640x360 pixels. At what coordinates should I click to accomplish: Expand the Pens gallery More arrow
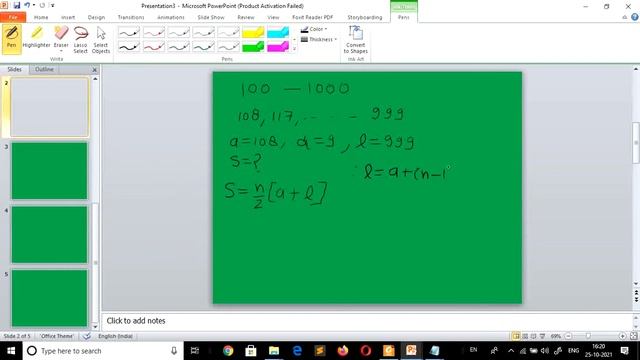tap(295, 49)
